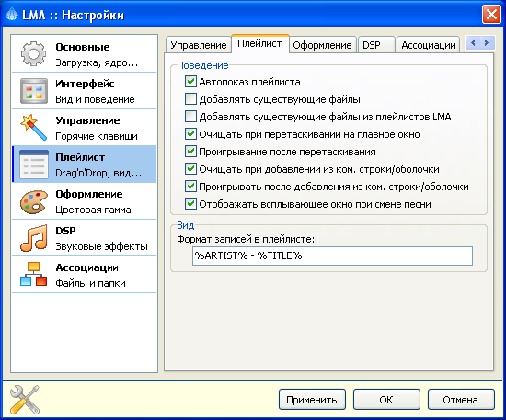The width and height of the screenshot is (506, 420).
Task: Click 'Загрузка, ядро...' subtitle text
Action: (97, 62)
